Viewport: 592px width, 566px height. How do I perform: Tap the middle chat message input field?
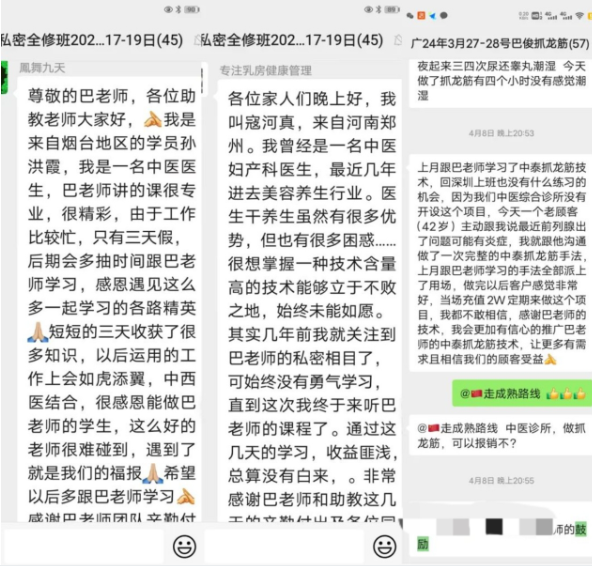coord(284,546)
